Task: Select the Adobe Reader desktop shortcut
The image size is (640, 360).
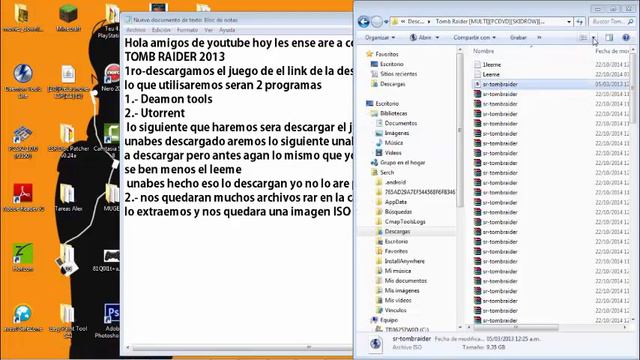Action: (23, 198)
